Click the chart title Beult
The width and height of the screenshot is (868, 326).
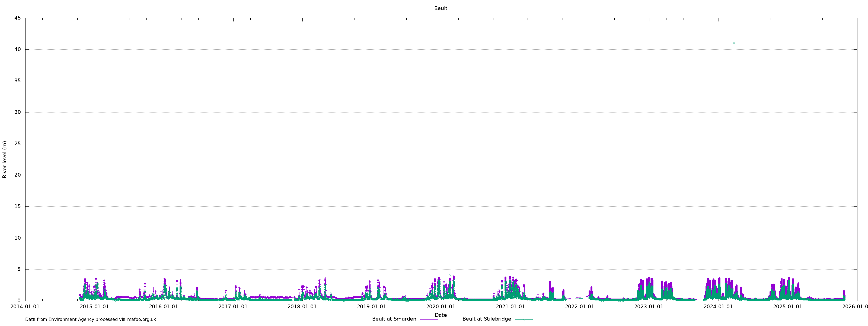coord(441,8)
